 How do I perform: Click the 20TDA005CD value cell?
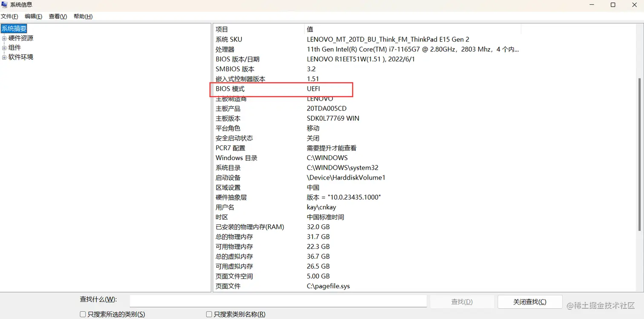point(327,109)
